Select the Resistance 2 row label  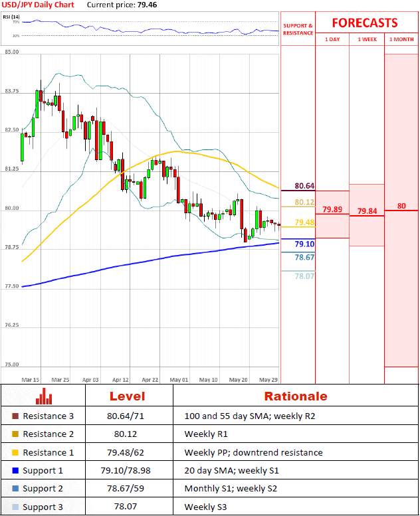(x=48, y=434)
